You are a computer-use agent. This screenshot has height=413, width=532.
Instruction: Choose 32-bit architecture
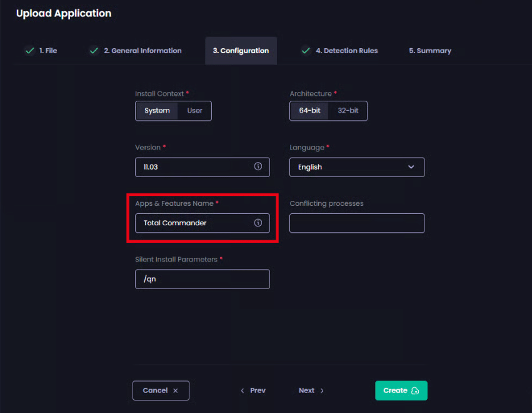tap(348, 111)
